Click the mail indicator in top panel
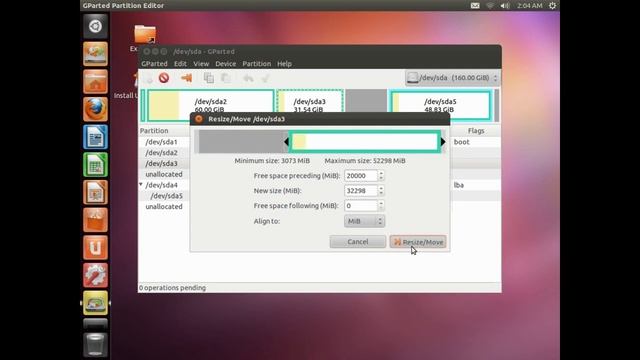This screenshot has height=360, width=640. pyautogui.click(x=475, y=6)
